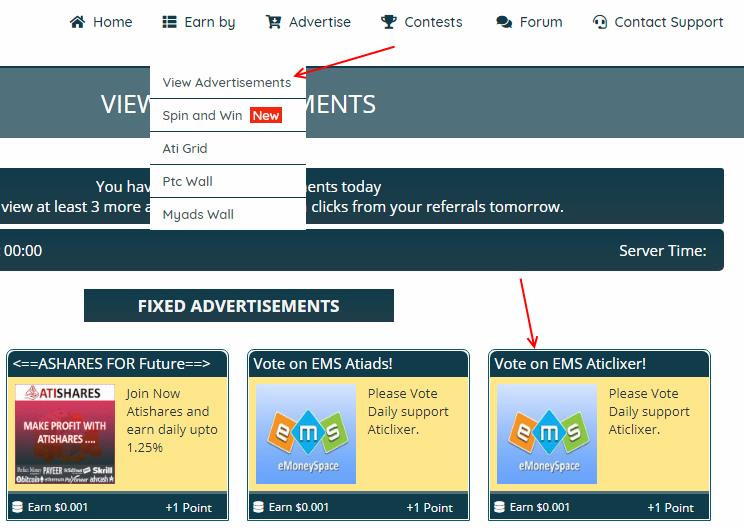Click Earn $0.001 on EMS Atiads card
The width and height of the screenshot is (744, 528).
299,507
